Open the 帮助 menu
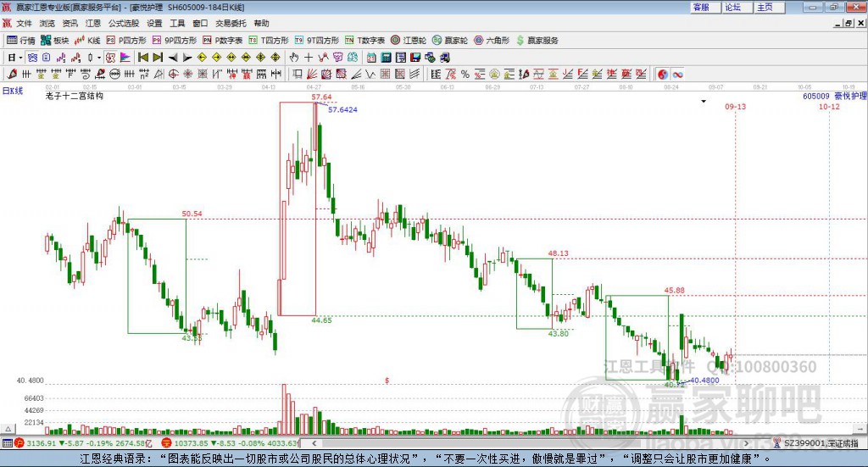The width and height of the screenshot is (868, 467). coord(261,23)
